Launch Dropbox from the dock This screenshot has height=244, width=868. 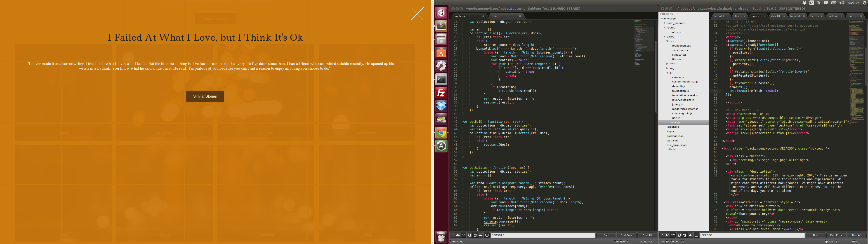[441, 106]
